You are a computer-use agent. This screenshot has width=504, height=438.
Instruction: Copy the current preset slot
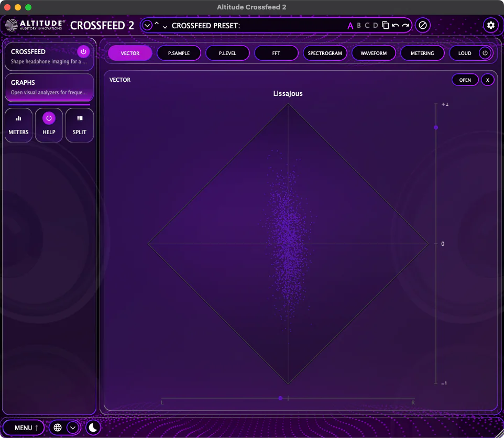click(386, 25)
